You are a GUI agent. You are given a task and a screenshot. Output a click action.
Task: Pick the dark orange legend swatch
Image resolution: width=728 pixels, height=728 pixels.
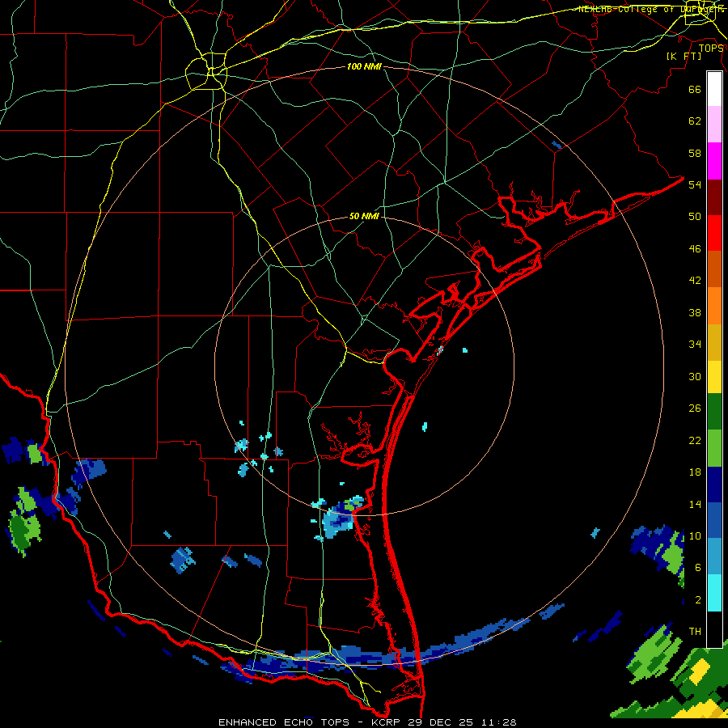tap(714, 269)
